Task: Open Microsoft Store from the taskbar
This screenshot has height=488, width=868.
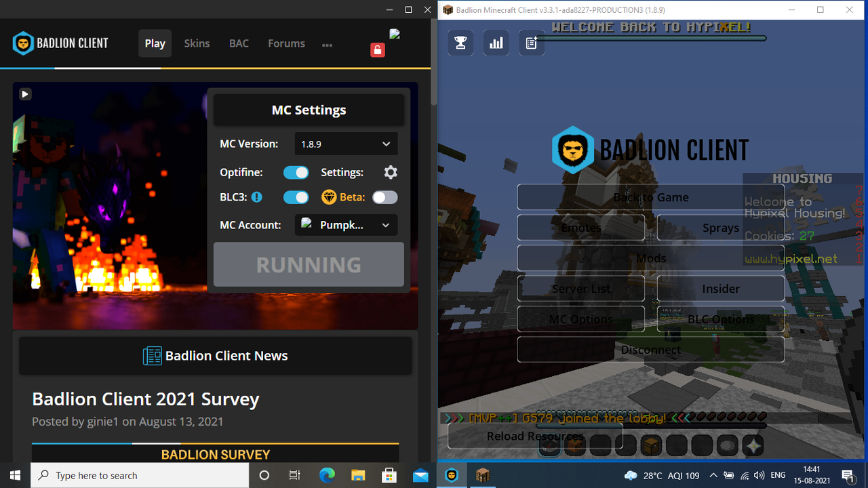Action: point(389,475)
